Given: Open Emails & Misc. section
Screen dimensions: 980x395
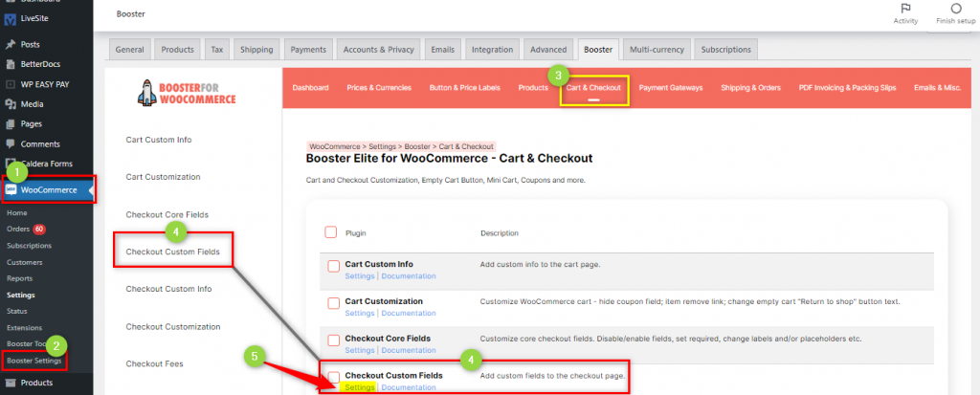Looking at the screenshot, I should pyautogui.click(x=938, y=88).
